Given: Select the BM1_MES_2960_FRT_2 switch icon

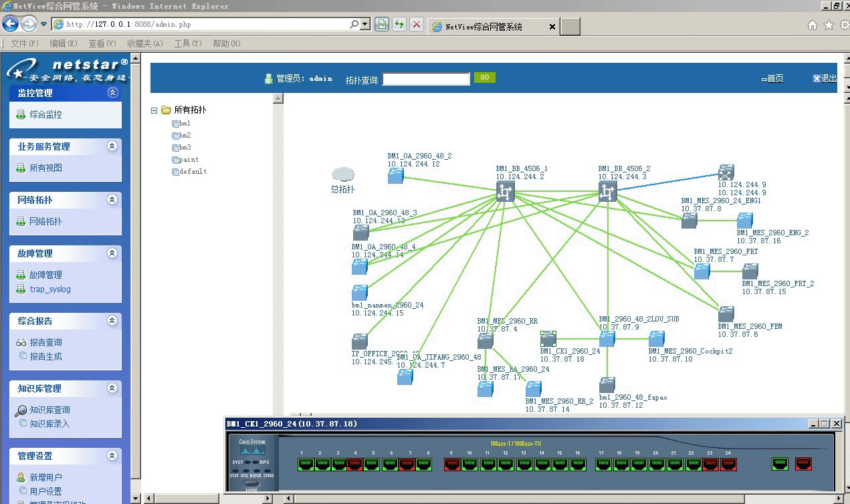Looking at the screenshot, I should [x=750, y=271].
